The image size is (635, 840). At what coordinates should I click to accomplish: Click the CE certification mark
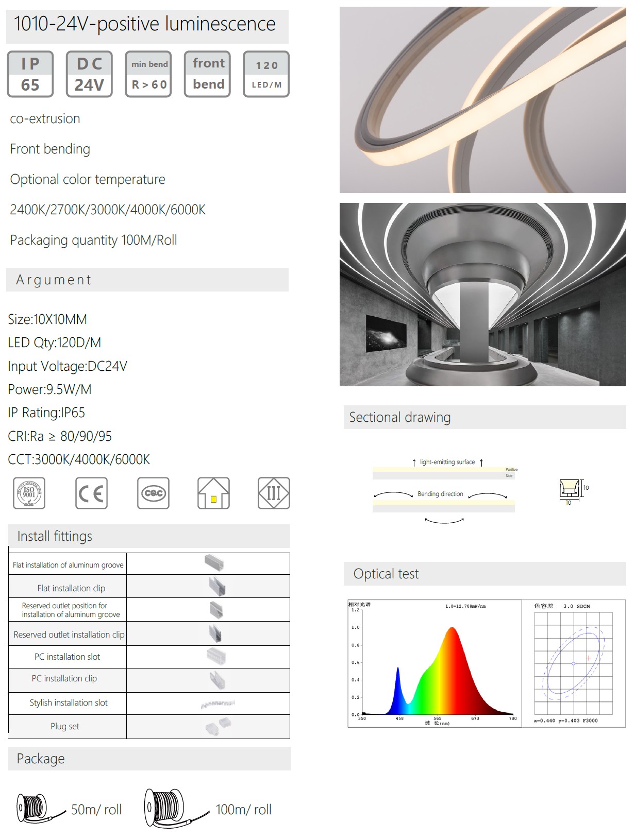91,493
